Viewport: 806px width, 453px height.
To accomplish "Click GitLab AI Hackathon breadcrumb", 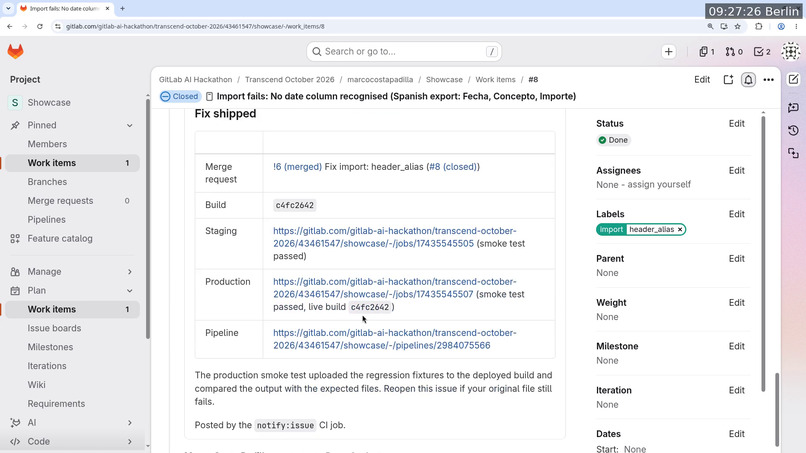I will pyautogui.click(x=195, y=80).
